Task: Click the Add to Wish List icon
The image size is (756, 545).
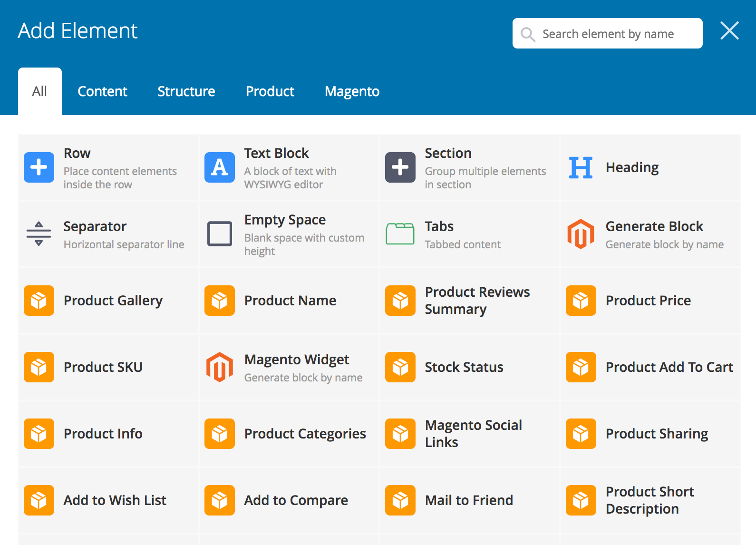Action: (x=39, y=500)
